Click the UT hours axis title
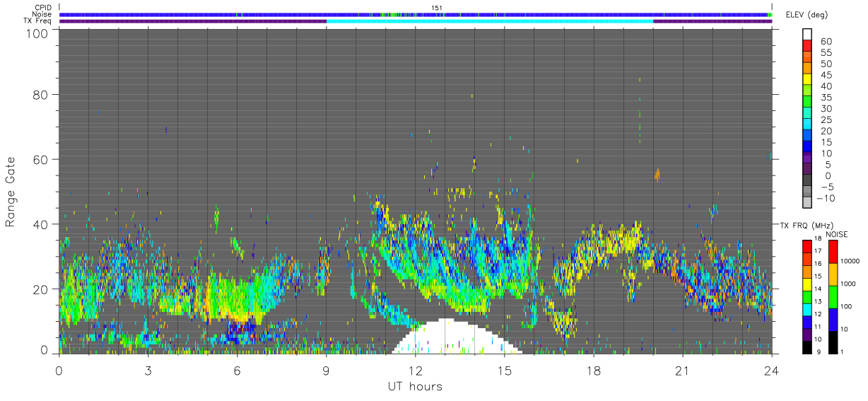 (415, 386)
